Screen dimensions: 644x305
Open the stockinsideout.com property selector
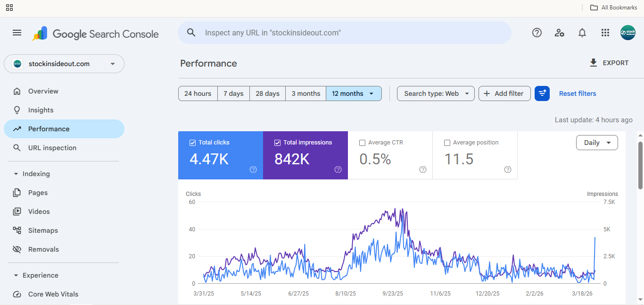64,64
